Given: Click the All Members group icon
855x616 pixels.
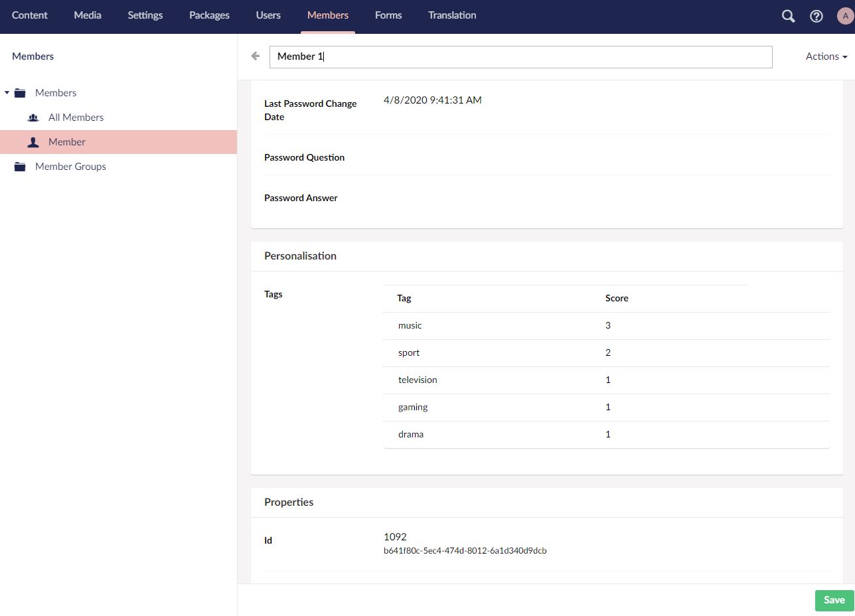Looking at the screenshot, I should tap(33, 117).
